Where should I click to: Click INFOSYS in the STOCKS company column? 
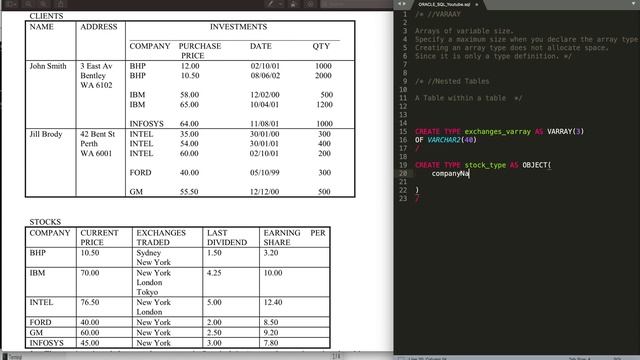47,343
